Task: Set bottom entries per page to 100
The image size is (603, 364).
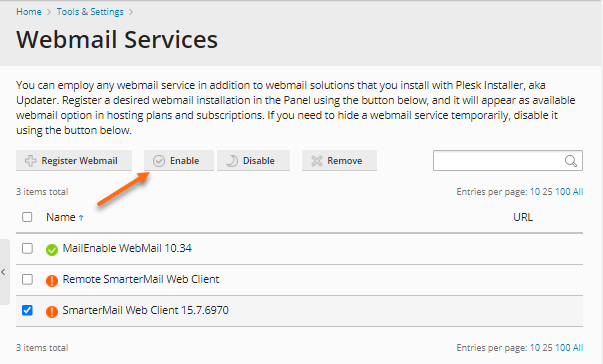Action: coord(563,348)
